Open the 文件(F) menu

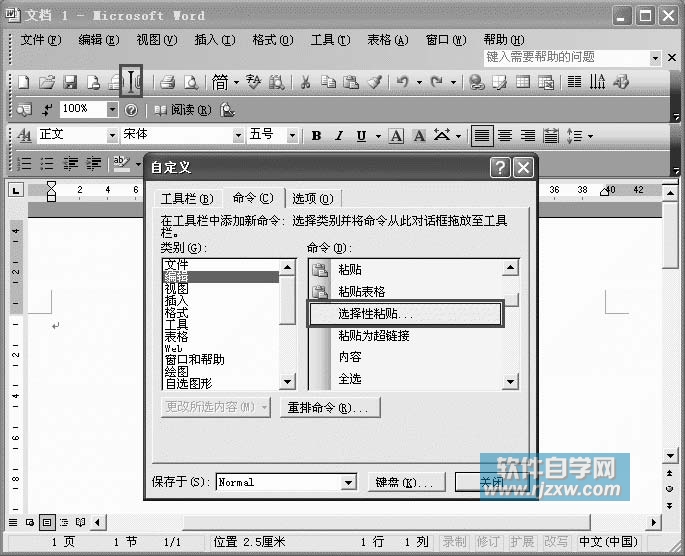[41, 40]
